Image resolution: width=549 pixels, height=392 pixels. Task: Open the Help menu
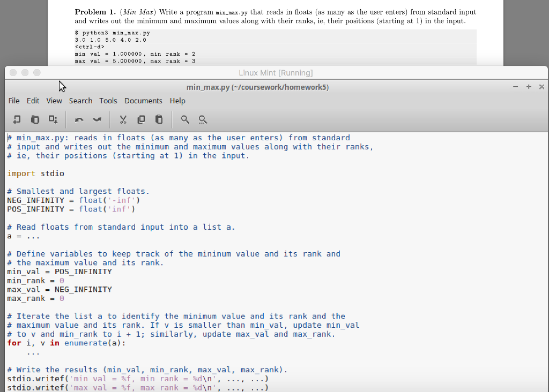tap(177, 101)
